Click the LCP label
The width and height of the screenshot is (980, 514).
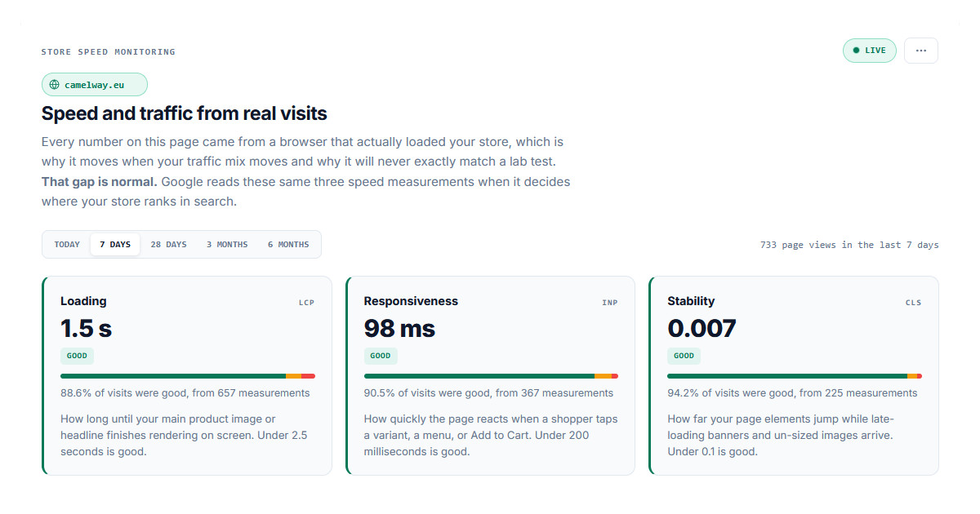(x=306, y=303)
